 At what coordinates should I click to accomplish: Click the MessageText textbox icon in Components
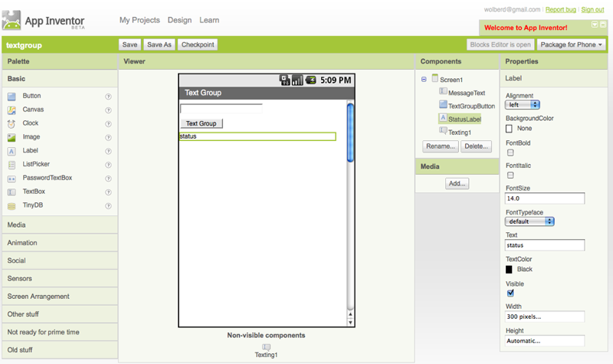pyautogui.click(x=443, y=91)
